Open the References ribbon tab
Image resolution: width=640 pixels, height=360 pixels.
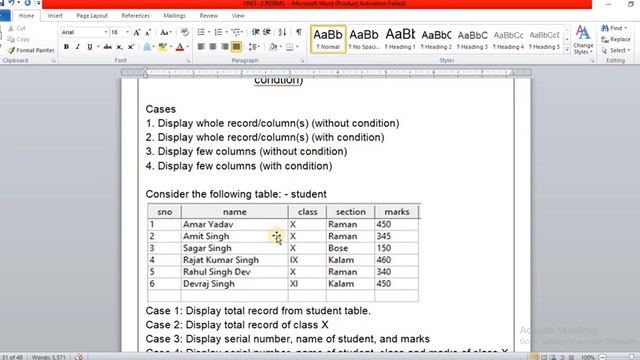(136, 16)
